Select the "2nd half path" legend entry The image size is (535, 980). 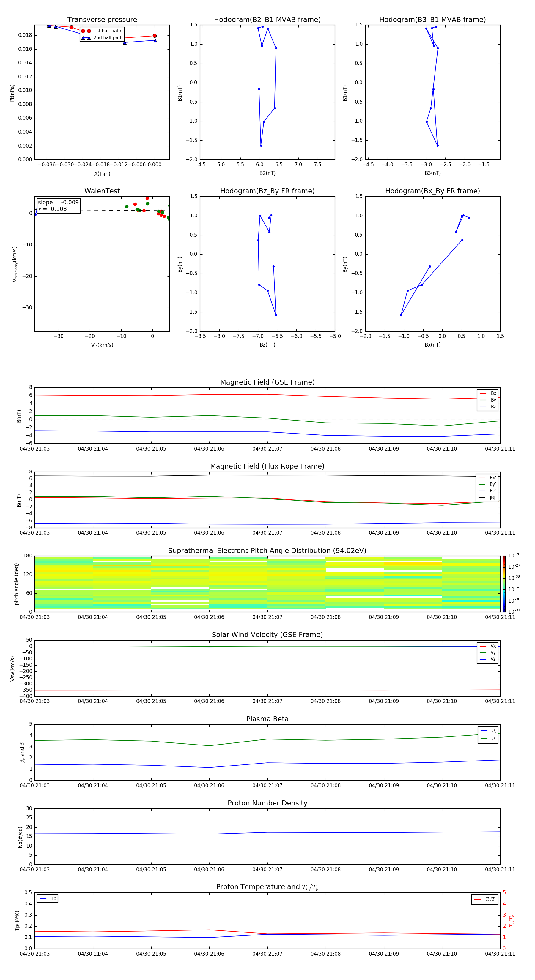coord(102,38)
